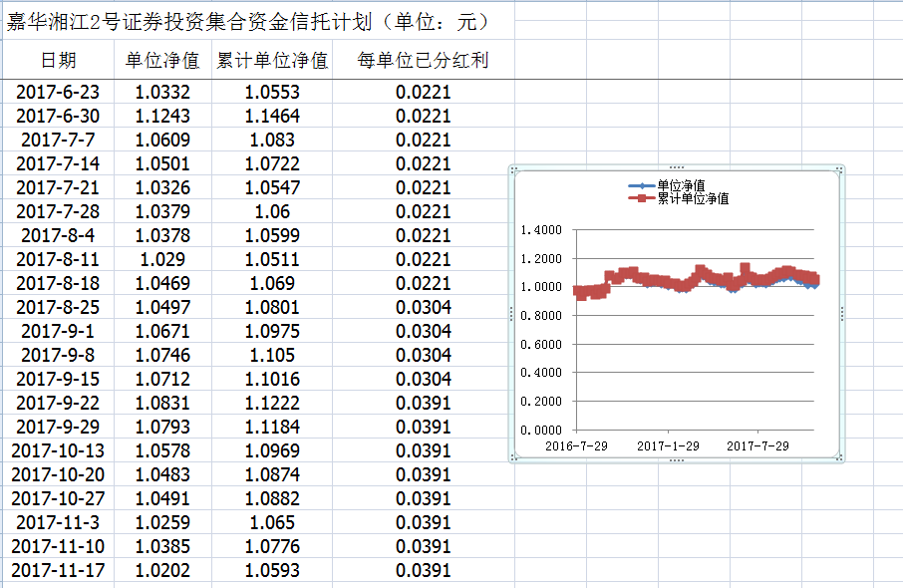Select the 单位净值 column header cell
Image resolution: width=903 pixels, height=588 pixels.
pos(162,61)
